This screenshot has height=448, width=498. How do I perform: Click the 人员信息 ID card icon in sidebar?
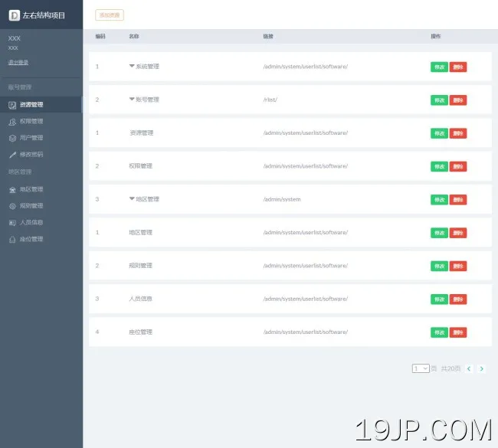click(12, 223)
